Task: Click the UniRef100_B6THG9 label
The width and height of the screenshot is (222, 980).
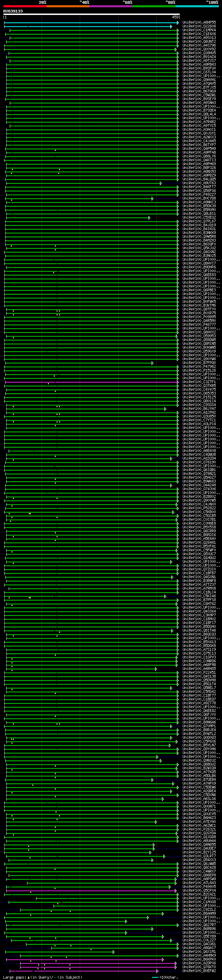Action: (x=199, y=91)
